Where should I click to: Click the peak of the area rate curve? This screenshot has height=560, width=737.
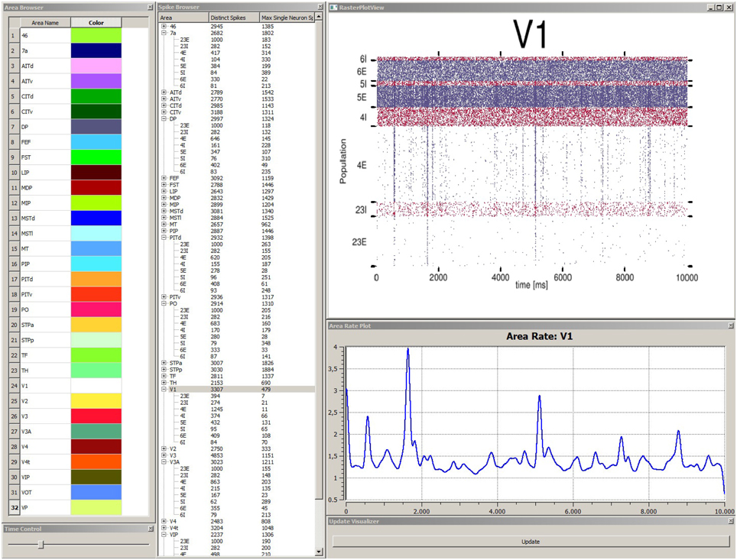407,349
